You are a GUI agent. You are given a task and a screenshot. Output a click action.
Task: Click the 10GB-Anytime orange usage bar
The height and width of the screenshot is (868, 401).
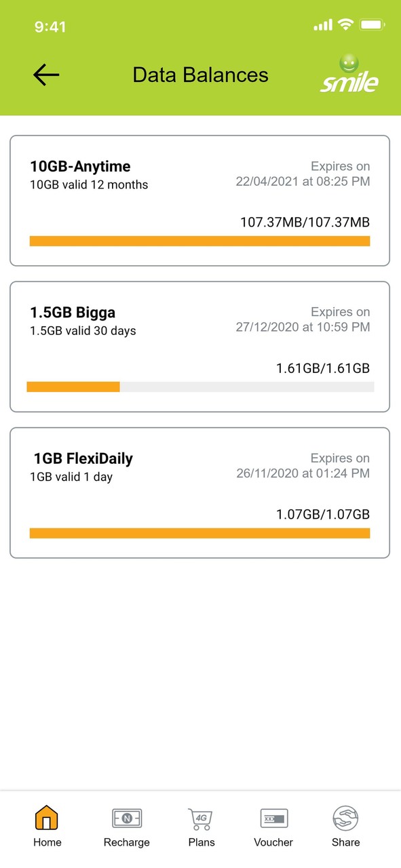pos(200,241)
